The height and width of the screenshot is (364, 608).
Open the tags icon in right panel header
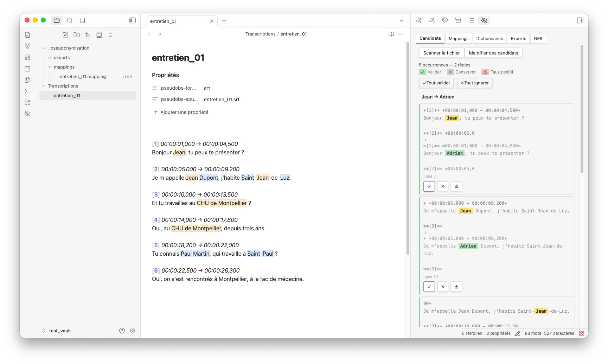(445, 20)
